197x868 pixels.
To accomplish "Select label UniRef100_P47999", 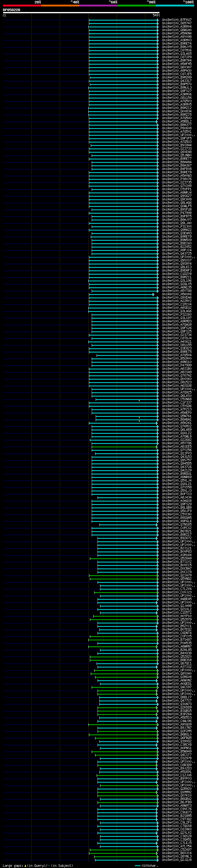I will pos(177,365).
